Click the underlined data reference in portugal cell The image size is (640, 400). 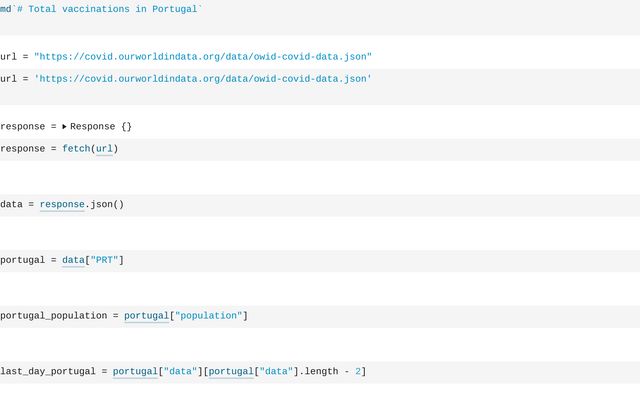[73, 261]
